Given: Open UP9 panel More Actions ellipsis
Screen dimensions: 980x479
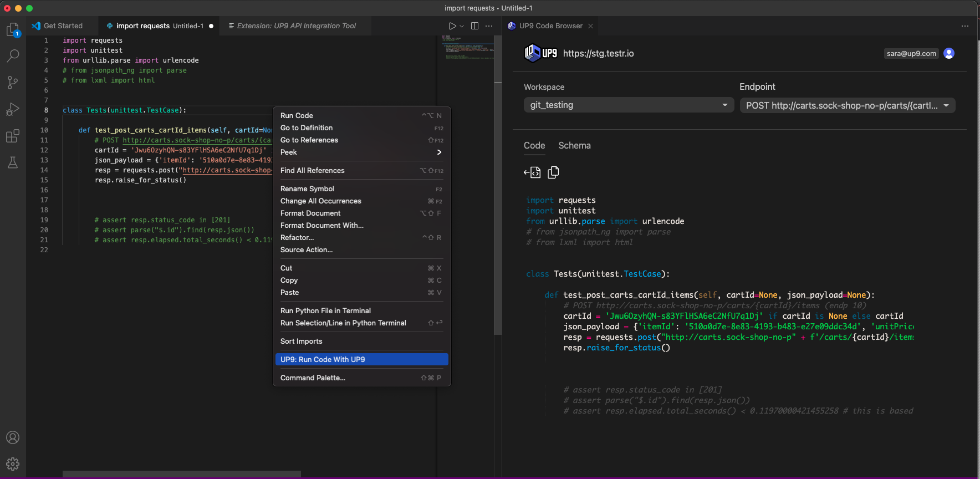Looking at the screenshot, I should pyautogui.click(x=965, y=26).
